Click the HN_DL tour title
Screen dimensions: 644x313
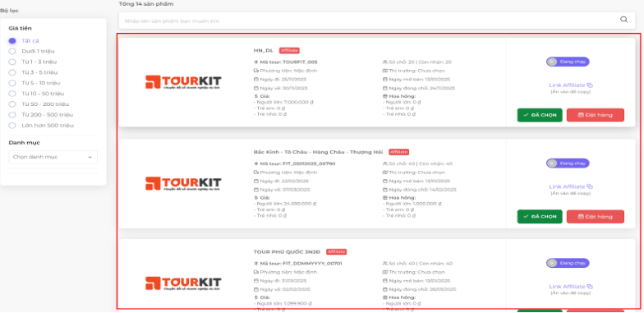(x=263, y=51)
